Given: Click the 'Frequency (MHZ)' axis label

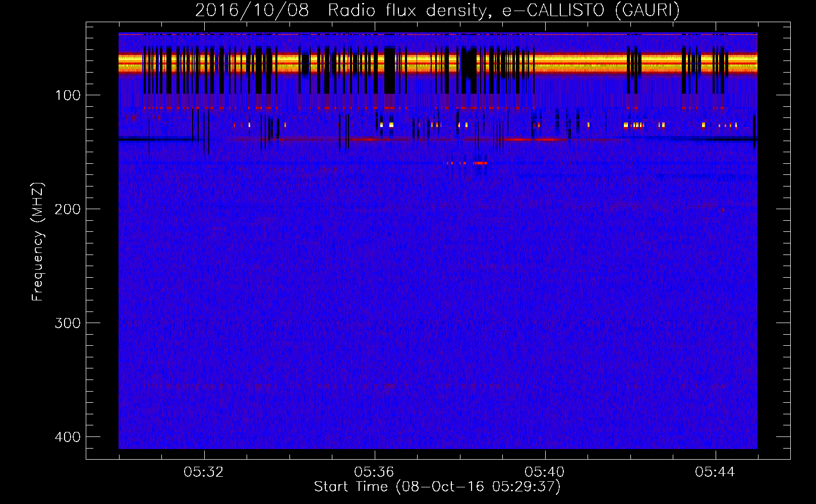Looking at the screenshot, I should (38, 241).
